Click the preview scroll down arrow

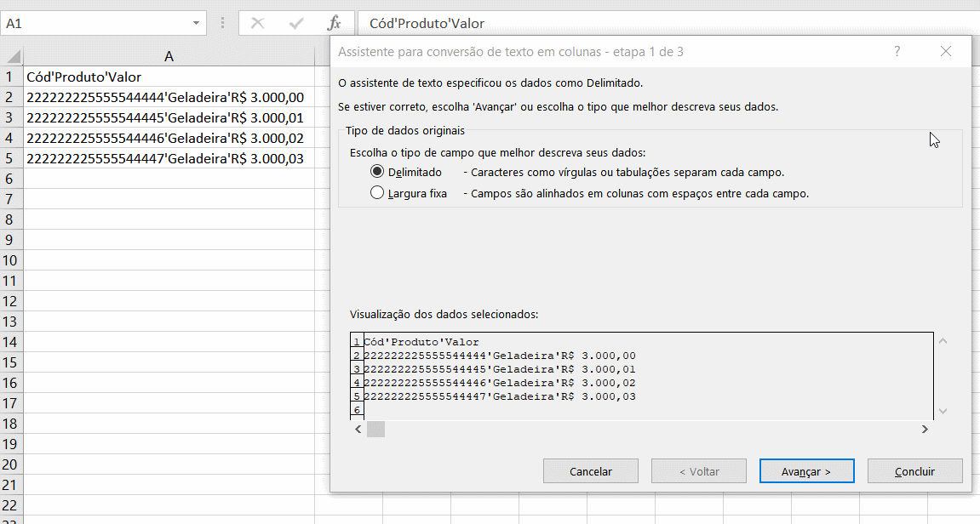943,411
